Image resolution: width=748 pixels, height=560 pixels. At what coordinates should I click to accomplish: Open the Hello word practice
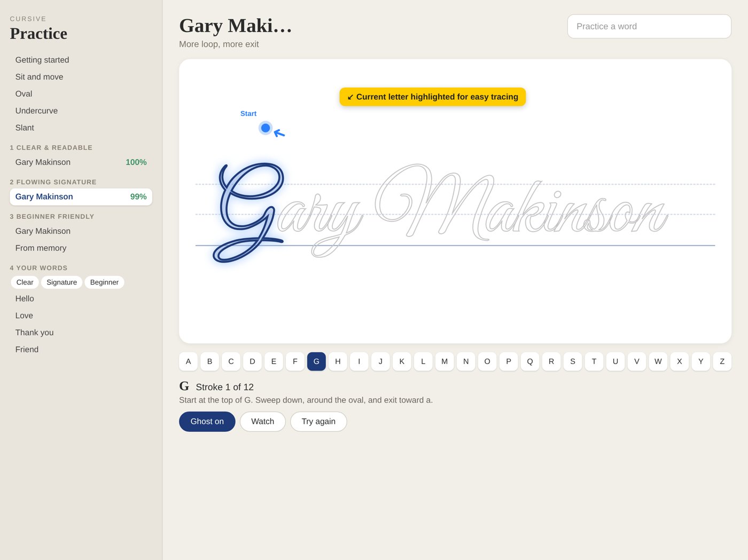coord(81,299)
